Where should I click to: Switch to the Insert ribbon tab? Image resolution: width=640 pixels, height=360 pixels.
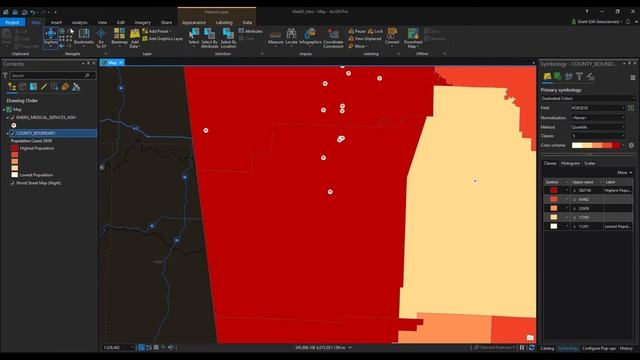pos(56,22)
